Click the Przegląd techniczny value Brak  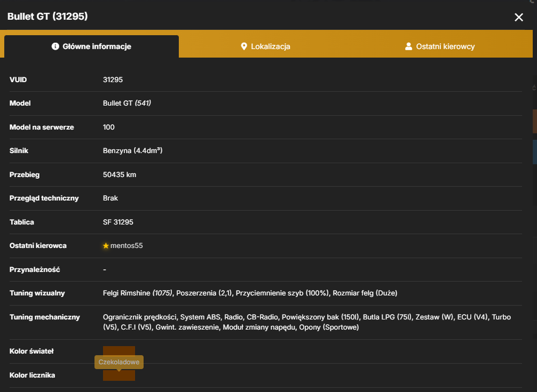coord(110,198)
